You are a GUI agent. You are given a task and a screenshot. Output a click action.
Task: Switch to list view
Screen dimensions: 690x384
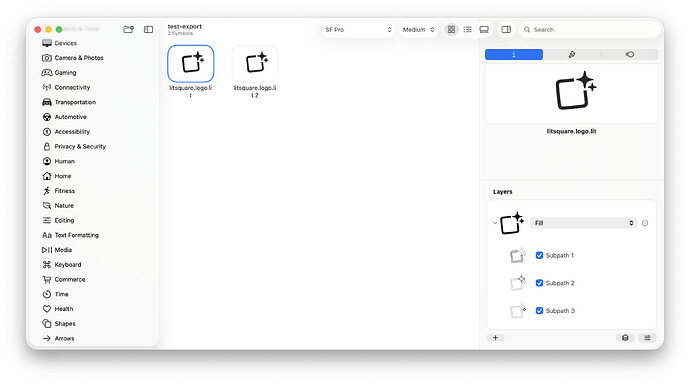[x=467, y=29]
